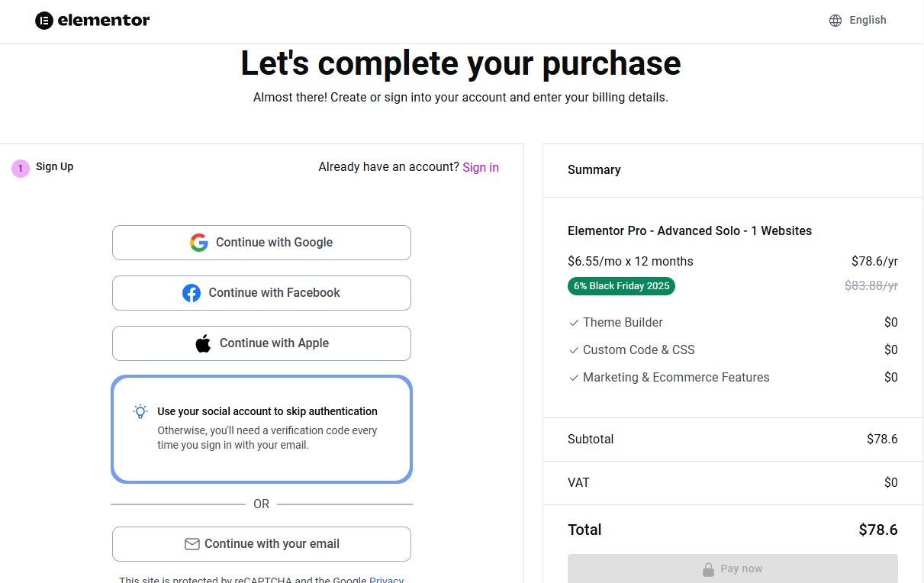
Task: Click the Sign Up step indicator circle
Action: tap(20, 167)
